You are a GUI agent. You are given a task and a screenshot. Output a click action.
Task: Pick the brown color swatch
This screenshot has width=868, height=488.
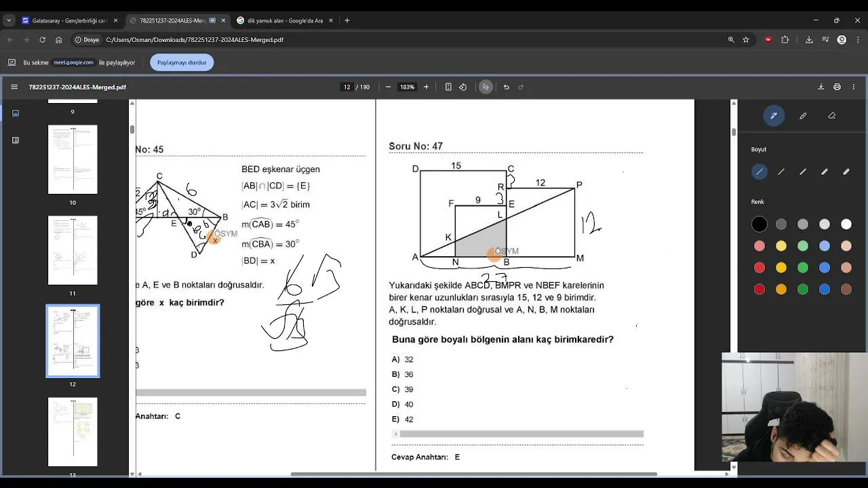846,289
